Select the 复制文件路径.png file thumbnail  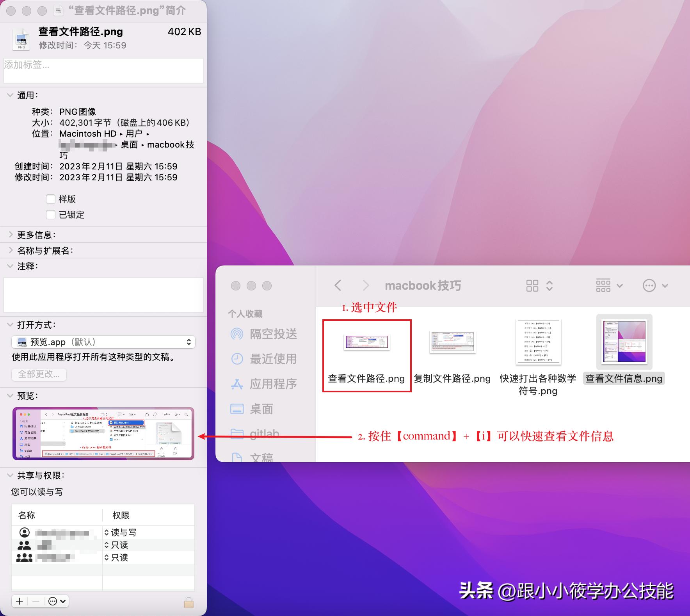tap(453, 342)
